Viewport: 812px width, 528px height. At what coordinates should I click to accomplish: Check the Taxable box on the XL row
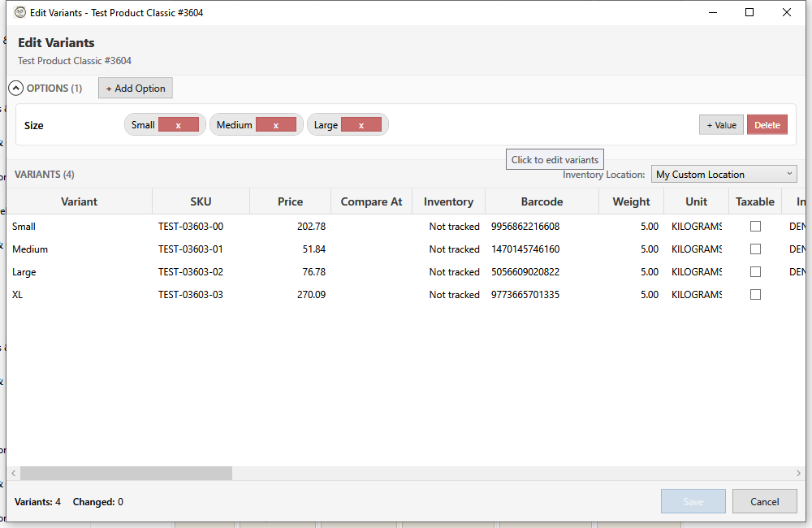coord(755,294)
